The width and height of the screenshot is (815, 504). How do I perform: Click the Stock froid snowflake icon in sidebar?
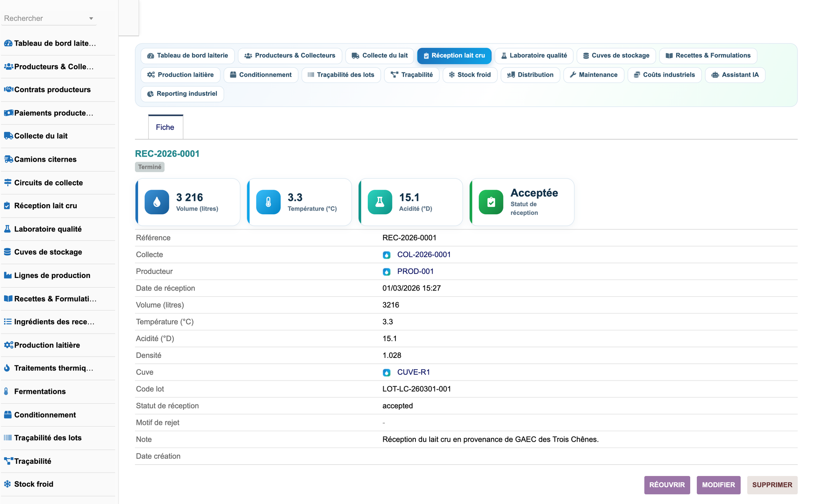pos(8,484)
